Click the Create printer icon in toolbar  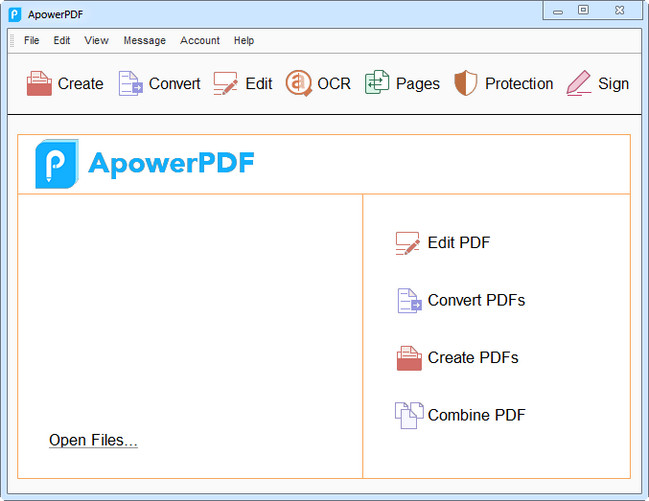[39, 83]
